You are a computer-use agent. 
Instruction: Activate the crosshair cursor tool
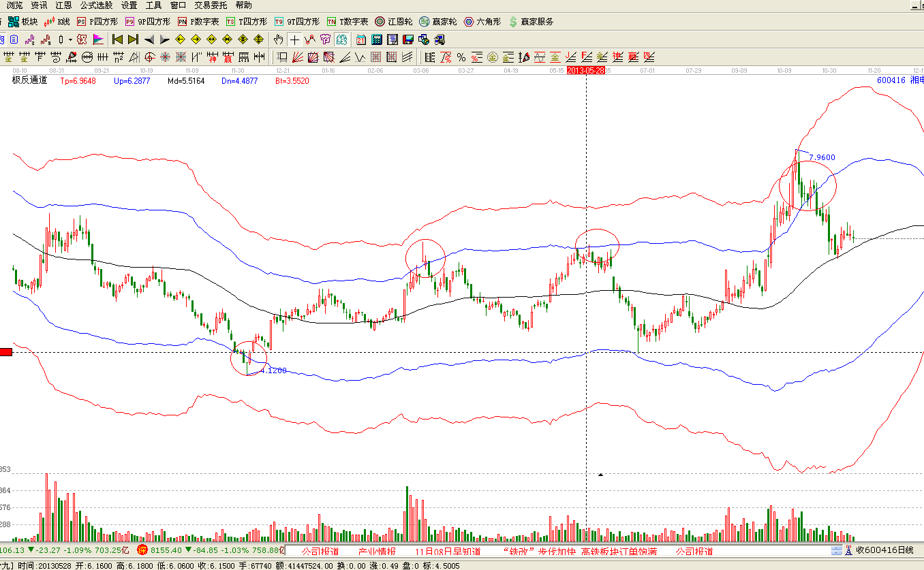pos(294,39)
